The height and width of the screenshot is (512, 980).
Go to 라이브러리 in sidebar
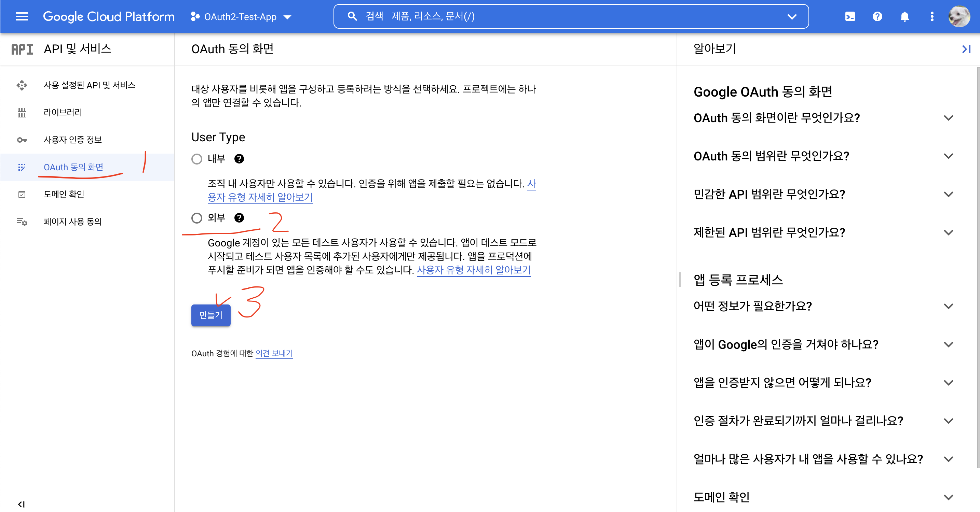coord(63,113)
